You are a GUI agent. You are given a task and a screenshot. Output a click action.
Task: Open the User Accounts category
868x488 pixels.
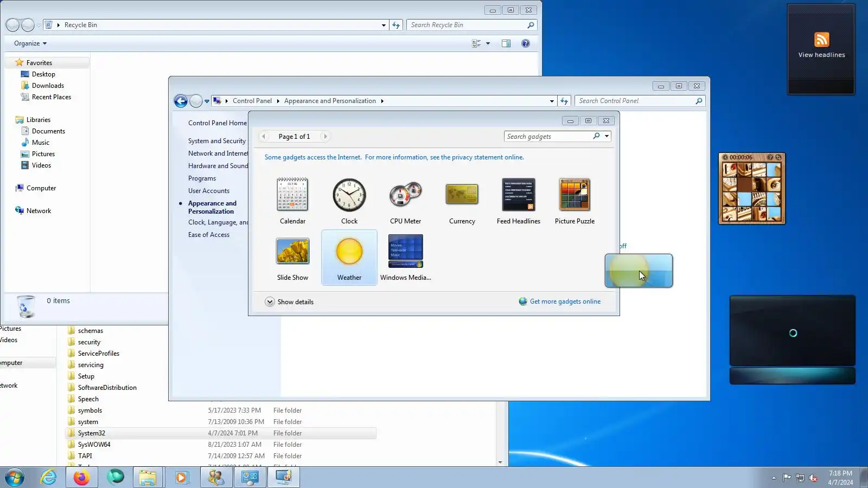(209, 191)
